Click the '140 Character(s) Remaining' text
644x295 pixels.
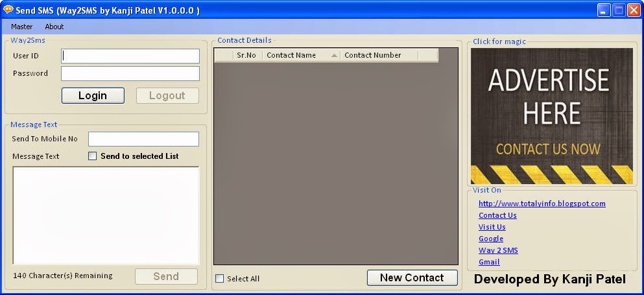pos(63,276)
